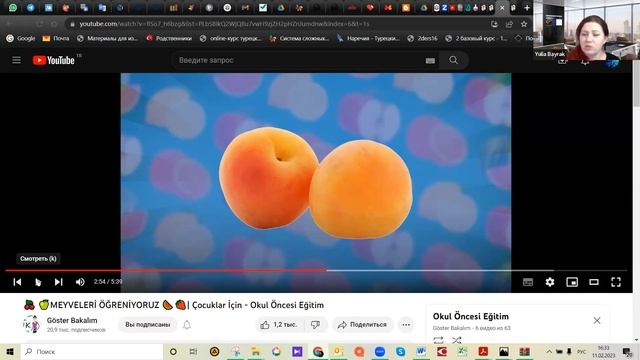Toggle subtitles on the player
The image size is (640, 360).
(x=528, y=282)
